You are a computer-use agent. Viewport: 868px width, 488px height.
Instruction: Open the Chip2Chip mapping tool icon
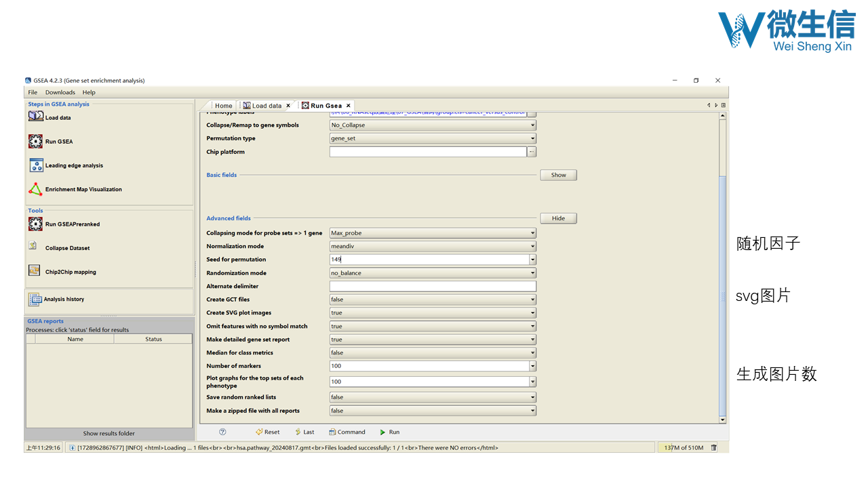[34, 270]
